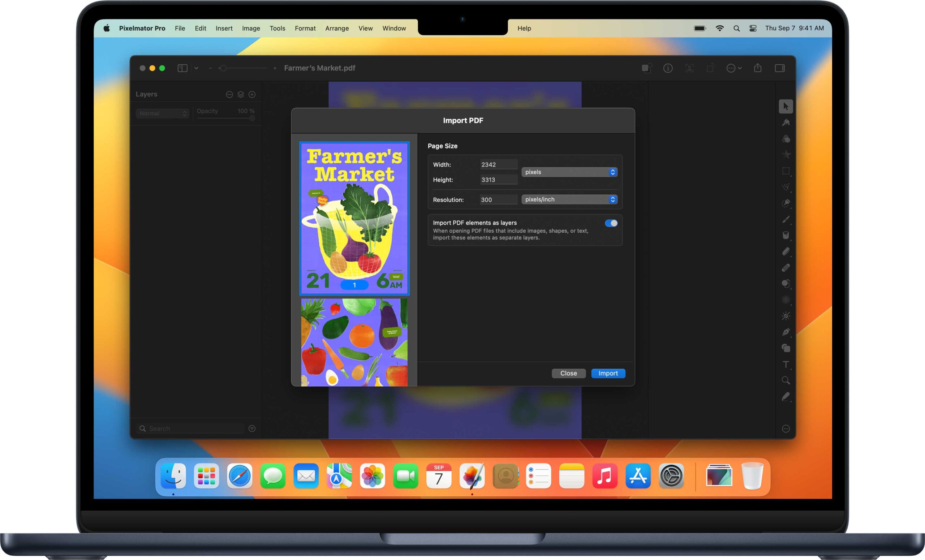Select the Type tool in sidebar

786,365
